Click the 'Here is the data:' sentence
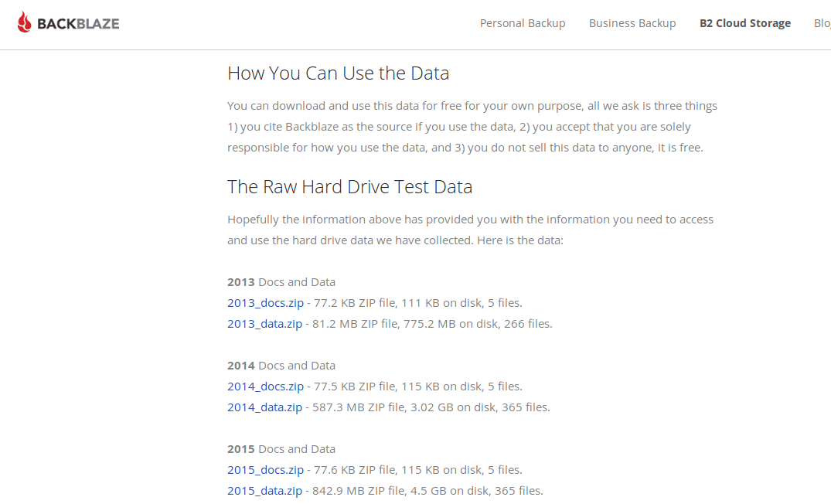This screenshot has width=831, height=504. (520, 240)
